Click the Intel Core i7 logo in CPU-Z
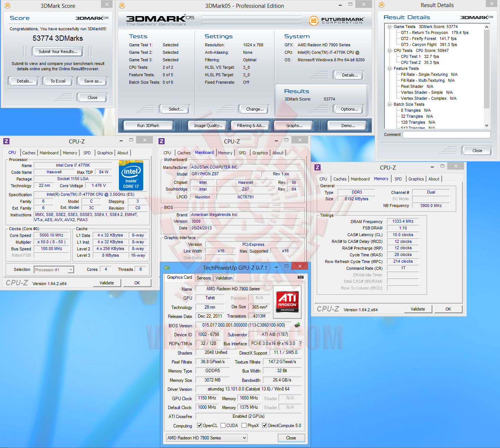 click(x=131, y=175)
